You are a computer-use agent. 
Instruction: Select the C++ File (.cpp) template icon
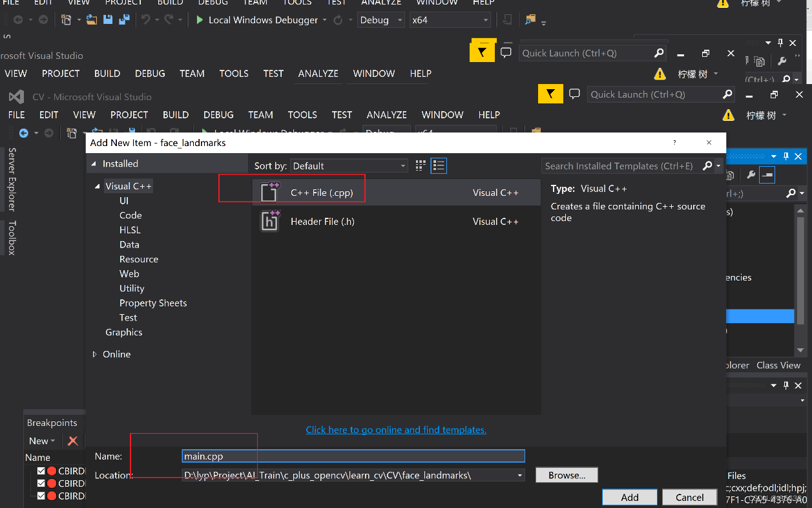click(x=269, y=191)
